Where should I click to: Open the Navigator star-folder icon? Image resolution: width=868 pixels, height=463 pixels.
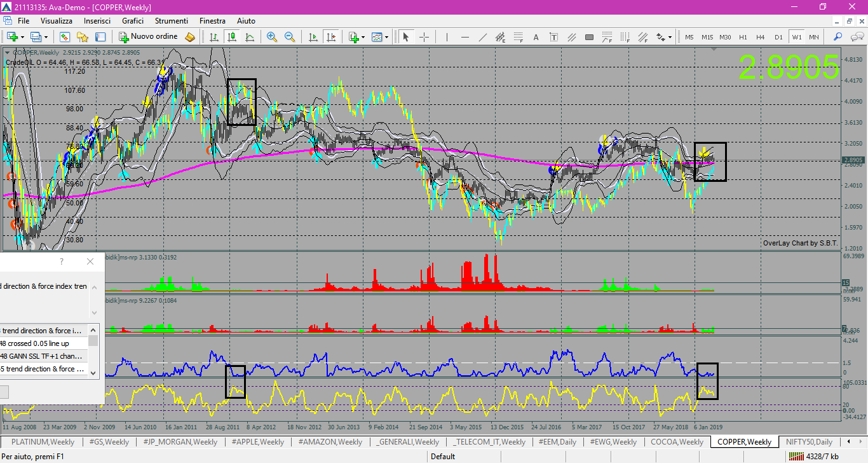[x=83, y=37]
